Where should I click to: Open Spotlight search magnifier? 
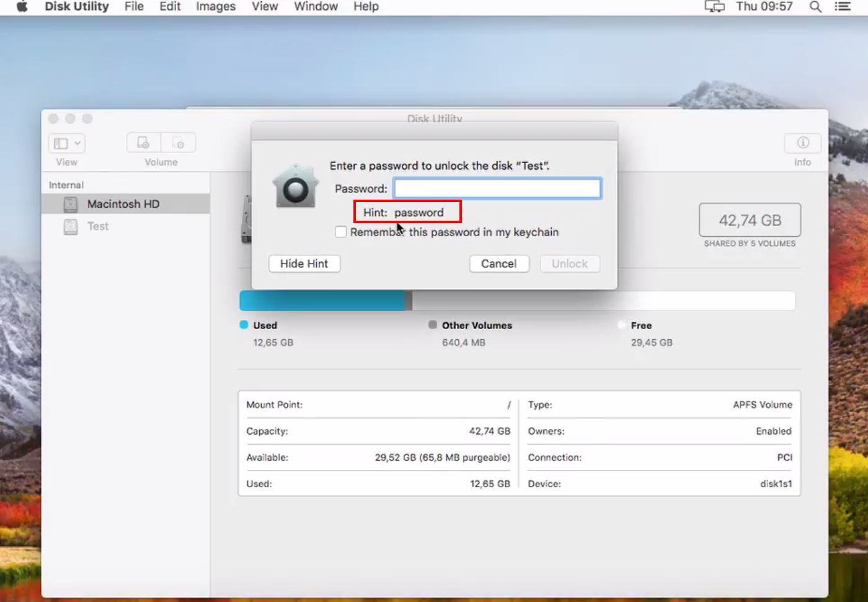815,7
